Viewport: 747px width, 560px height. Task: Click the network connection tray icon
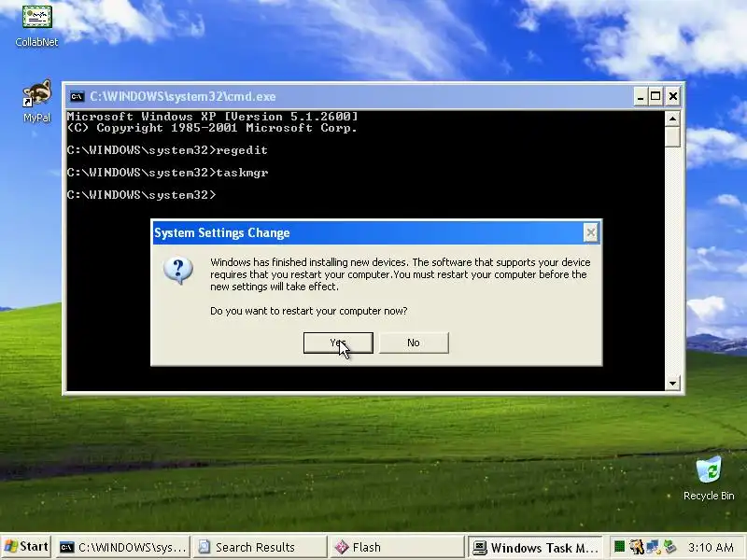[x=653, y=547]
